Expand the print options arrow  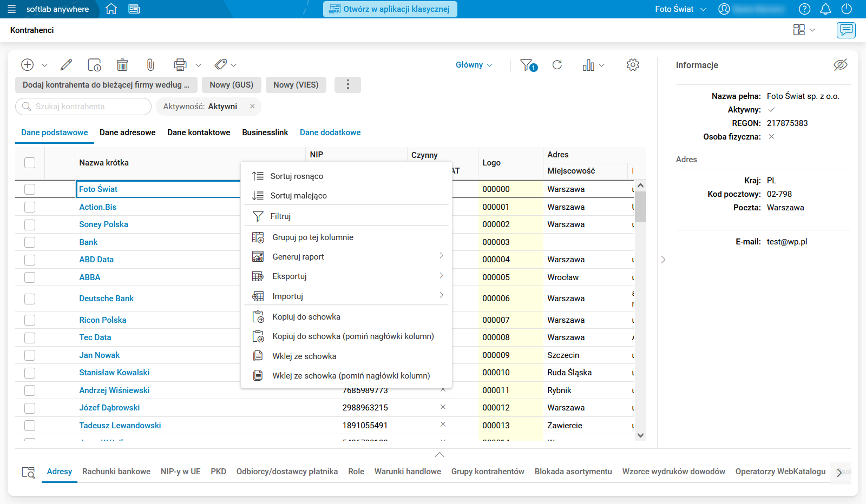[x=198, y=65]
